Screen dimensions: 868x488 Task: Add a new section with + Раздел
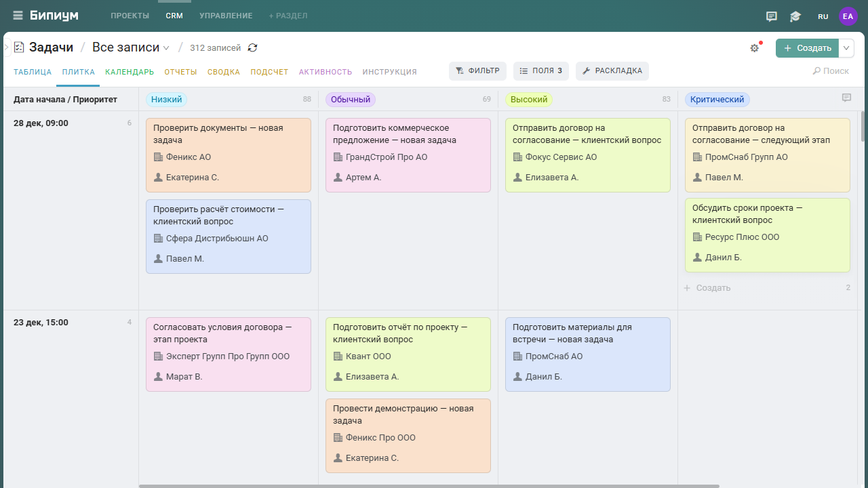point(288,16)
